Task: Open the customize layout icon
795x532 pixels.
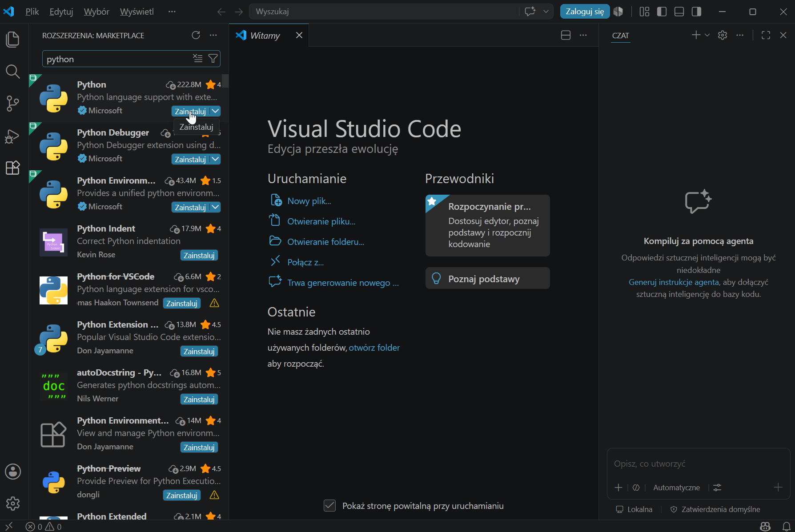Action: [644, 12]
